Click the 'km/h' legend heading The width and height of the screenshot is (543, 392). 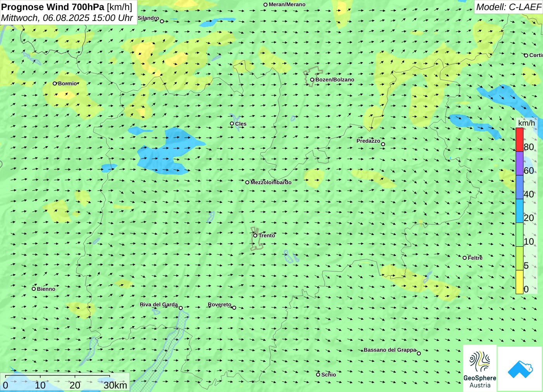[526, 123]
